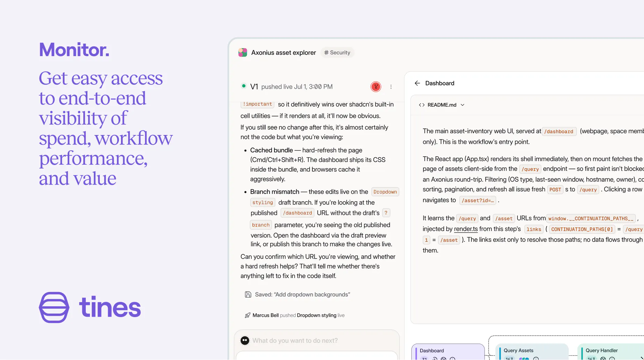Click the 'Cached bundle' bullet heading

(271, 150)
